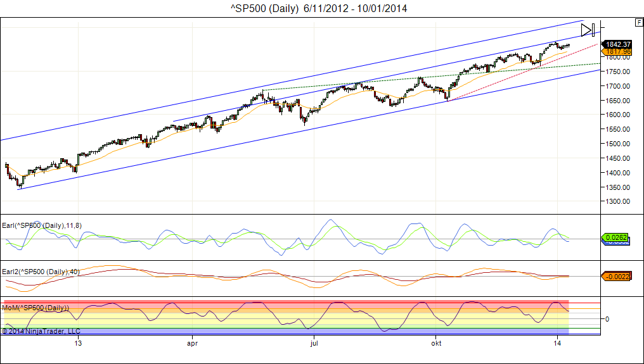Click the 'okt' date axis label

point(435,343)
